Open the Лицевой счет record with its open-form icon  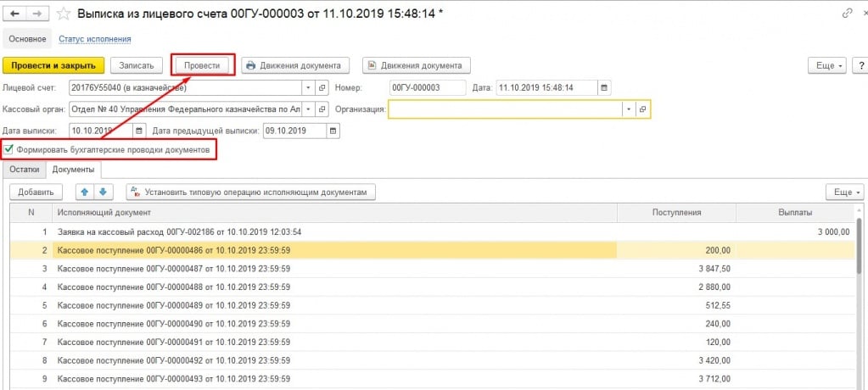322,88
